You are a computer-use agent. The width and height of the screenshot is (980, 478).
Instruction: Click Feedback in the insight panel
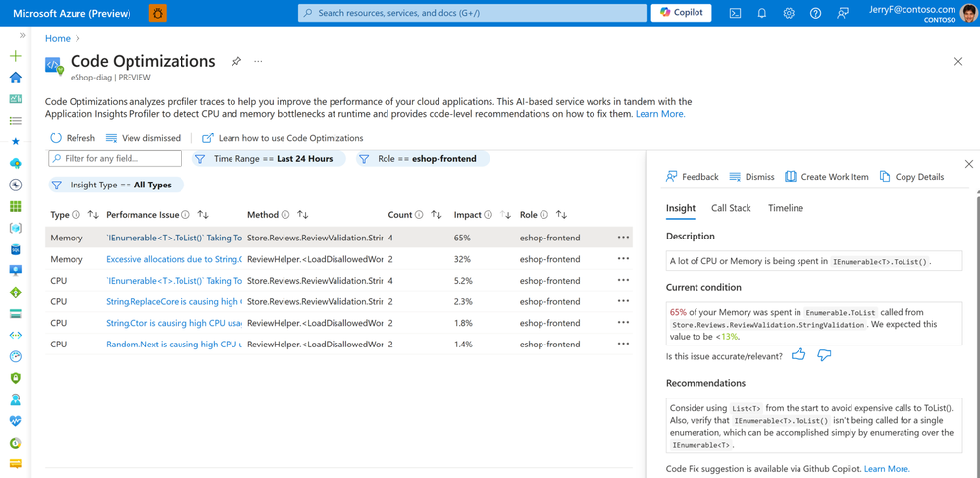693,177
